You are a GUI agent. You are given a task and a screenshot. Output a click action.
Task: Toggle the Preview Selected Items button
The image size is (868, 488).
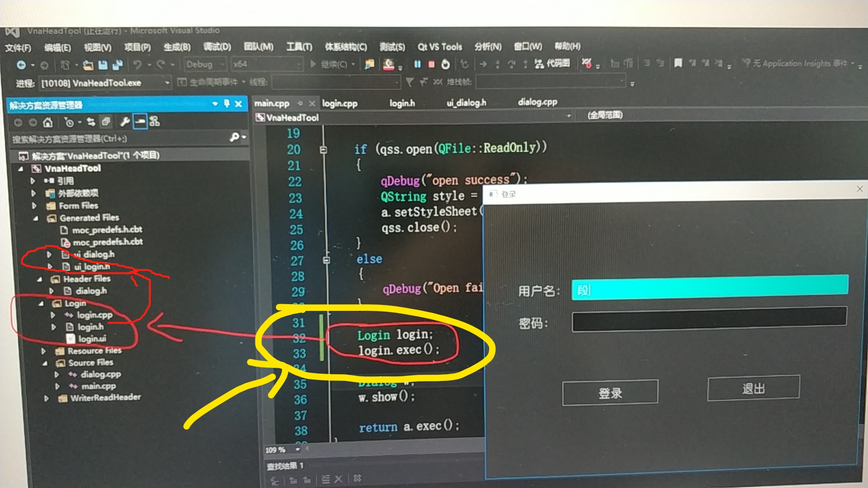[x=140, y=122]
